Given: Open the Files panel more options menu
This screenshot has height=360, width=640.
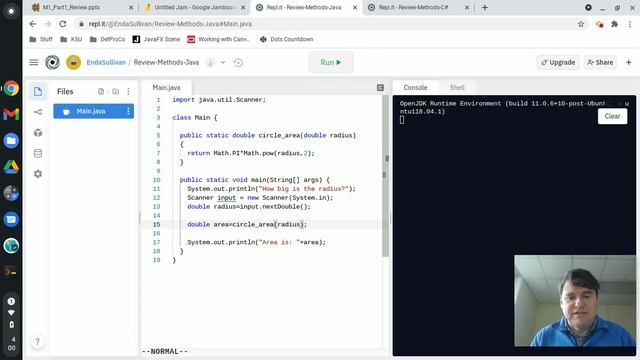Looking at the screenshot, I should [128, 91].
